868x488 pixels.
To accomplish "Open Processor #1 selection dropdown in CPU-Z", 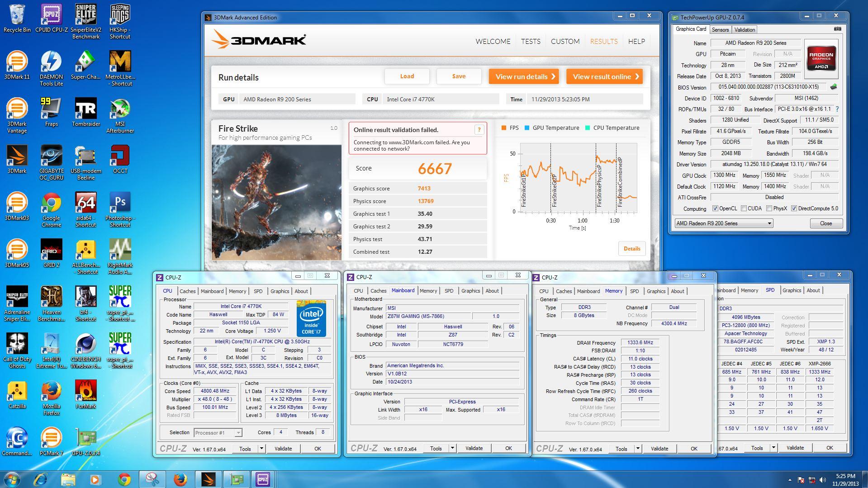I will pos(218,433).
